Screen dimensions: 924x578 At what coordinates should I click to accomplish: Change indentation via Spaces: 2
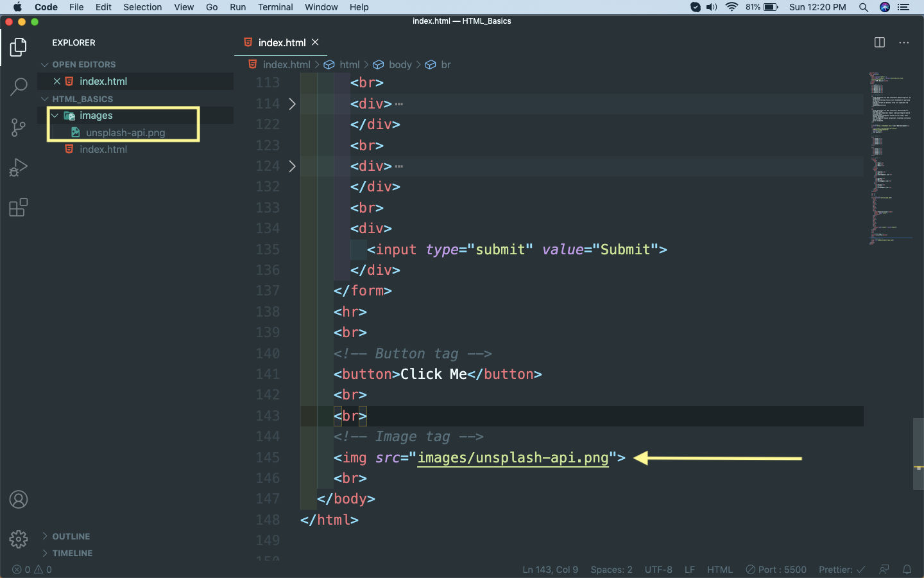[611, 570]
